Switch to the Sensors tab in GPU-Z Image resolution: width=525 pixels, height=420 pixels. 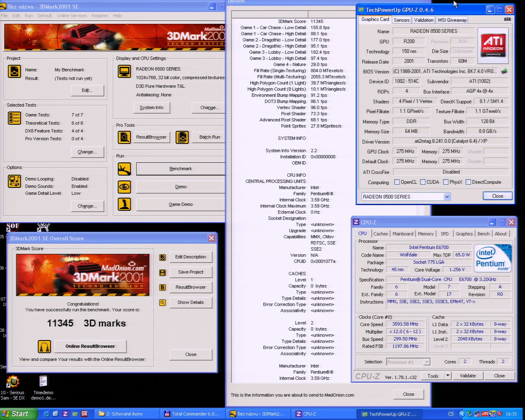[402, 20]
